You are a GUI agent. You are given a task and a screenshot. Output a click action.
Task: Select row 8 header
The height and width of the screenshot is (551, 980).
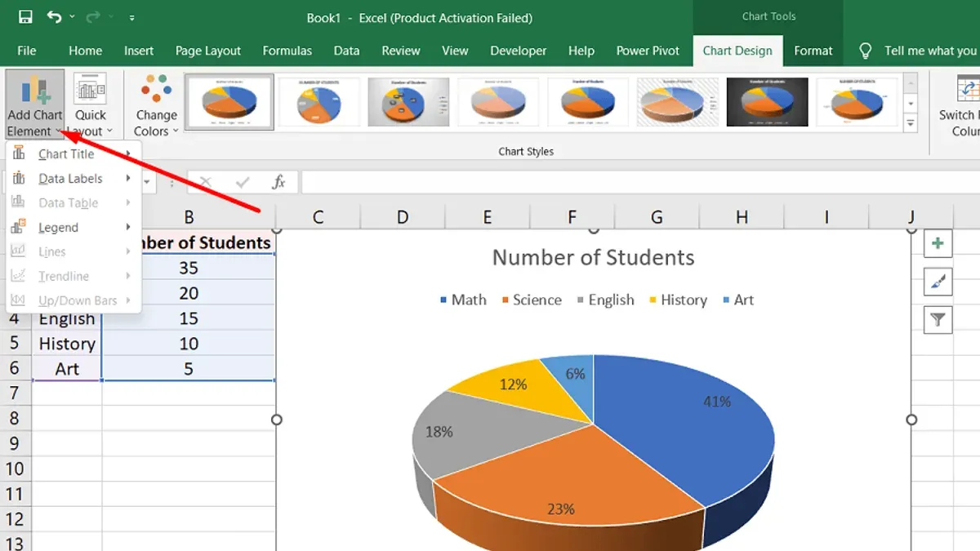[15, 418]
